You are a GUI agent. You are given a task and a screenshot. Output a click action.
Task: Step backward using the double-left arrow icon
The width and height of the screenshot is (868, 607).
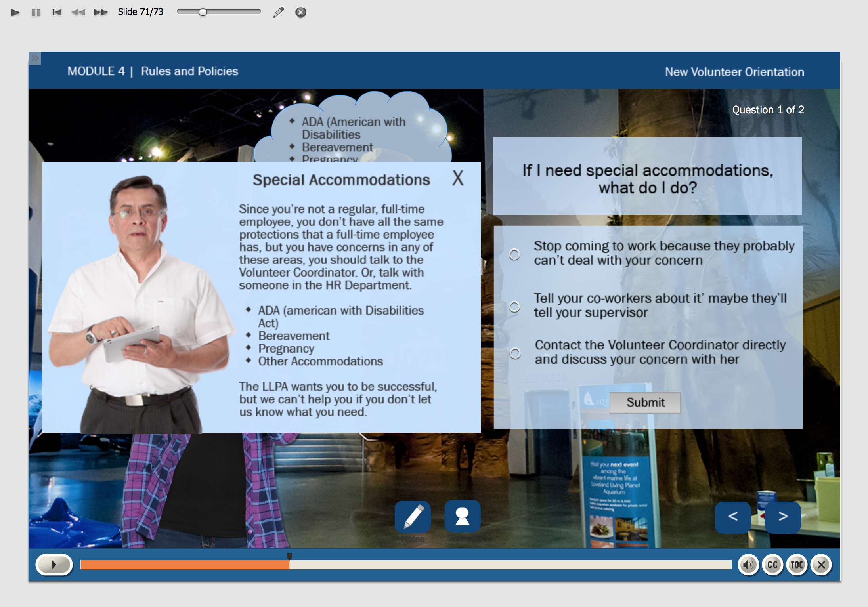point(78,12)
